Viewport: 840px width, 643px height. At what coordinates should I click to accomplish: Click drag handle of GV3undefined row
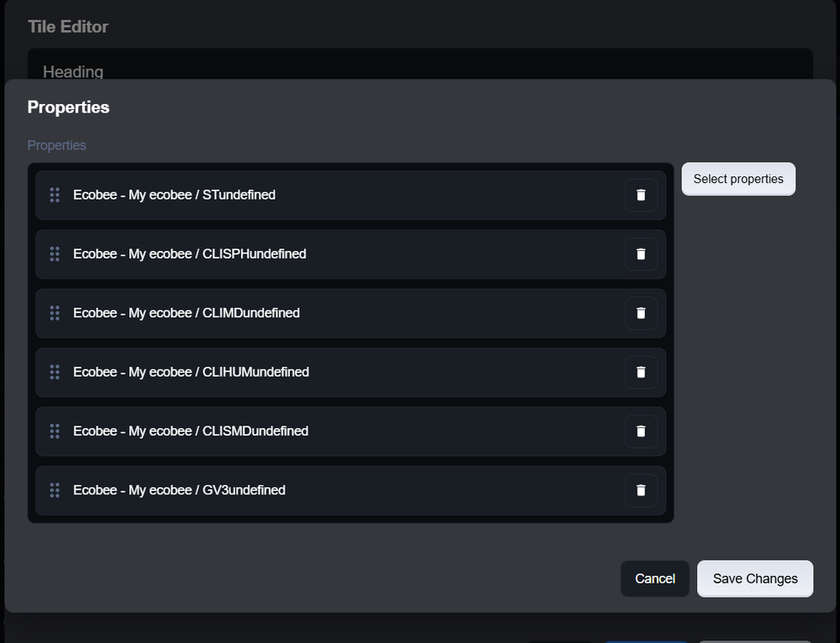(55, 490)
